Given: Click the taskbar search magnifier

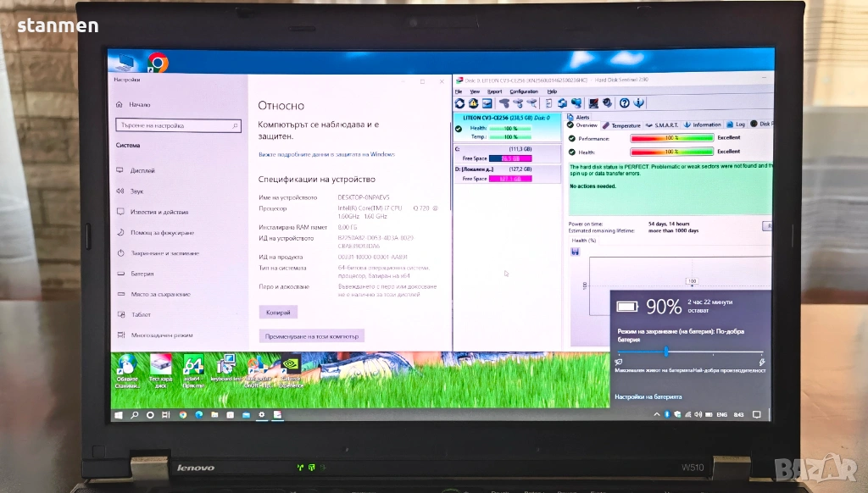Looking at the screenshot, I should coord(135,415).
